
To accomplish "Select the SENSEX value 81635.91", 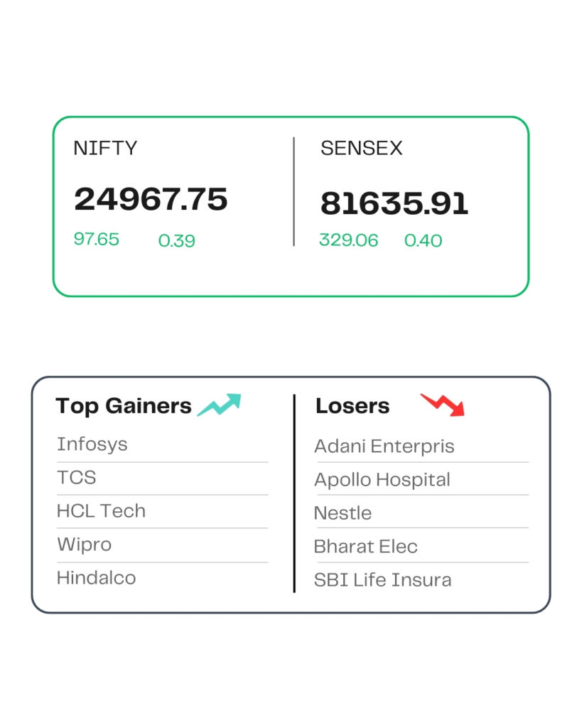I will 394,203.
